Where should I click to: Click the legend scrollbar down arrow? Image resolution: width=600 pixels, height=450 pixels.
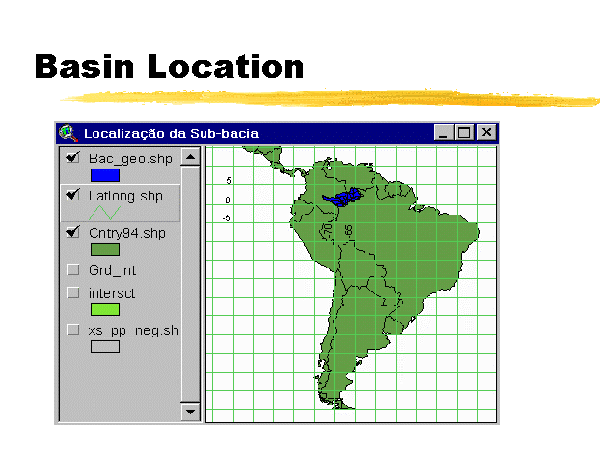pyautogui.click(x=190, y=411)
